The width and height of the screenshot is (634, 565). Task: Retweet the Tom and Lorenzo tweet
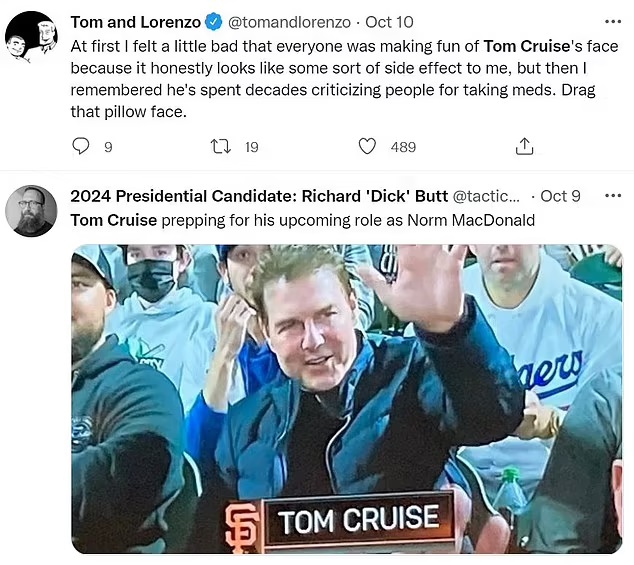click(x=221, y=147)
